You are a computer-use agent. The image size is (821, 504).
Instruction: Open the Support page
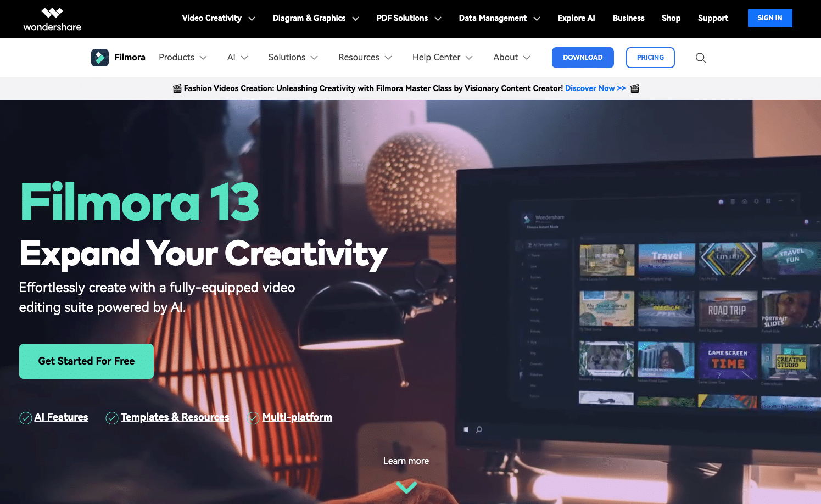click(x=713, y=18)
